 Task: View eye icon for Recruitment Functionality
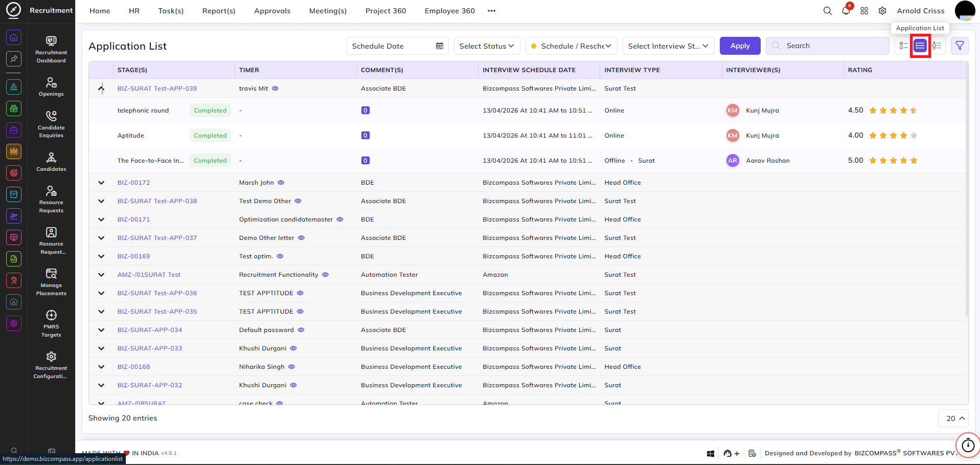[x=325, y=275]
